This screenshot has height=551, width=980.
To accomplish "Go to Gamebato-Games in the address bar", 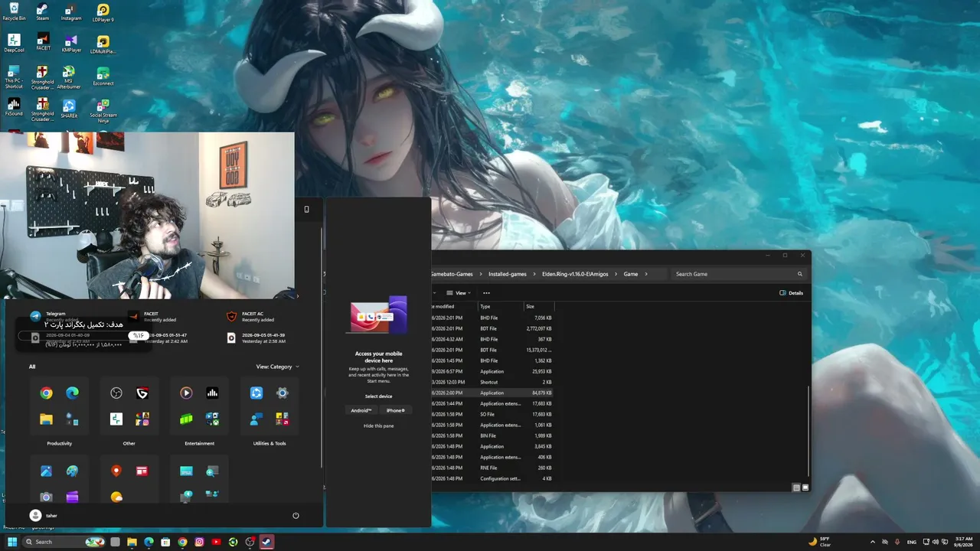I will 452,273.
